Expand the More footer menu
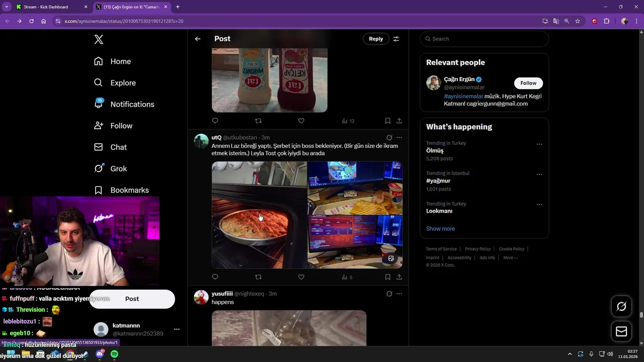644x362 pixels. [x=510, y=258]
